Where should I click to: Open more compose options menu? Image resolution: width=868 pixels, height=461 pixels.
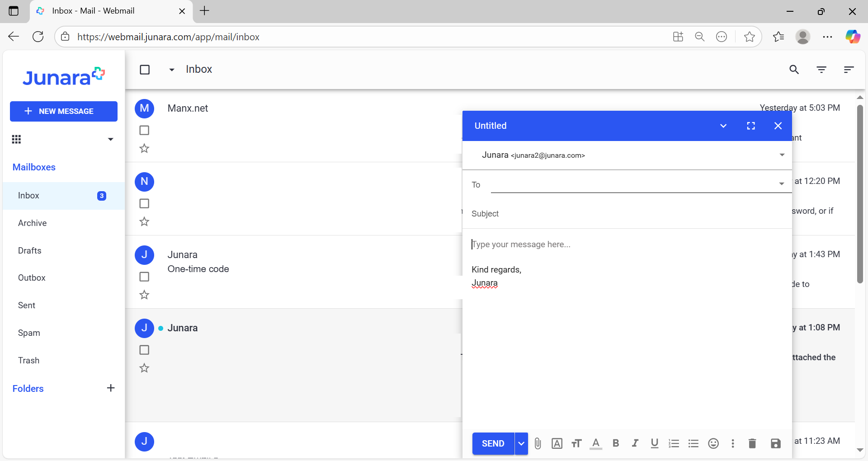click(x=733, y=443)
